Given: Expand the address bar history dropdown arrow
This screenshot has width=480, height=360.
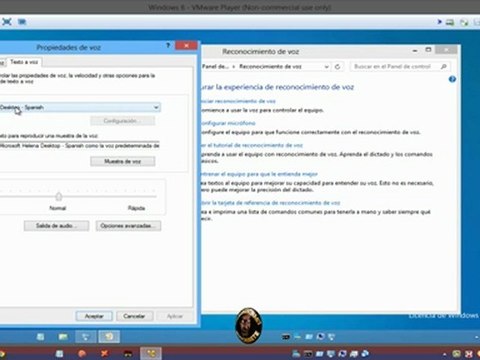Looking at the screenshot, I should click(327, 67).
